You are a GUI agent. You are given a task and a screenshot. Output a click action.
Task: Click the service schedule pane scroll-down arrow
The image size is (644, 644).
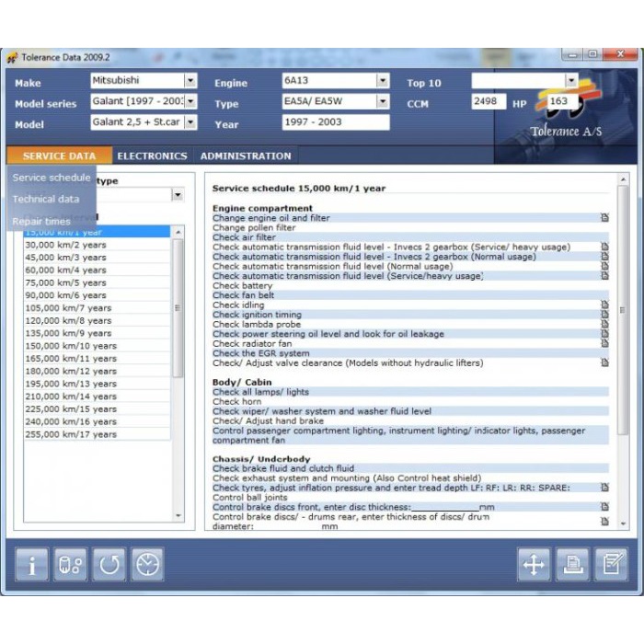(x=623, y=523)
